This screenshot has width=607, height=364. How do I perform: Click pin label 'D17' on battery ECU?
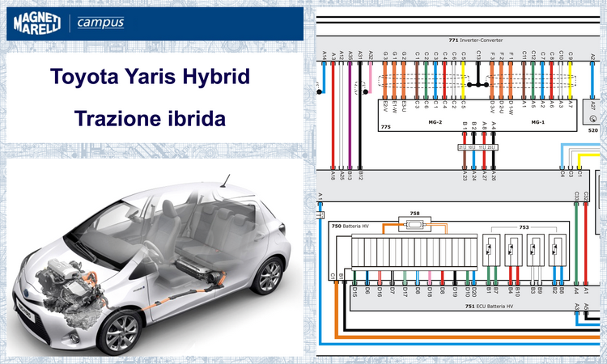405,292
